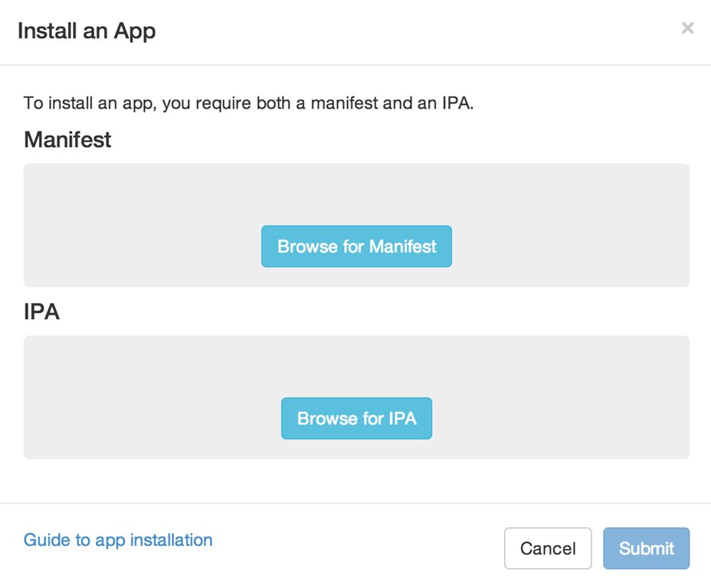711x588 pixels.
Task: Click the header separator line below the title
Action: 355,65
